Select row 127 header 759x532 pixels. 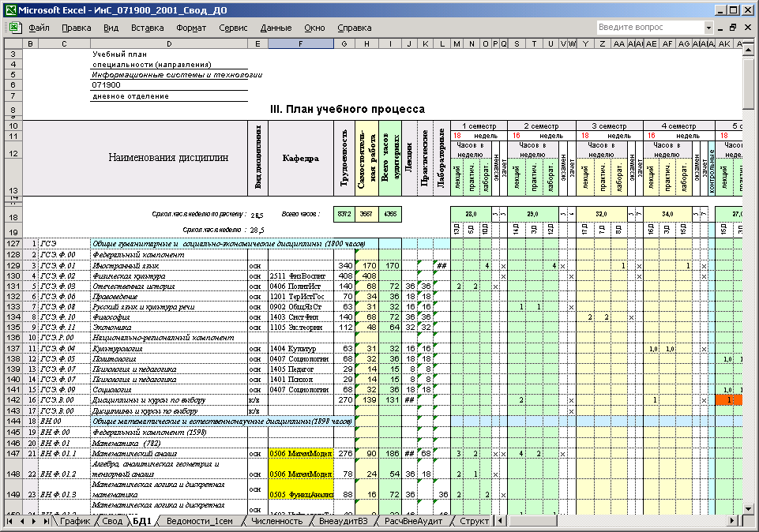[x=13, y=244]
